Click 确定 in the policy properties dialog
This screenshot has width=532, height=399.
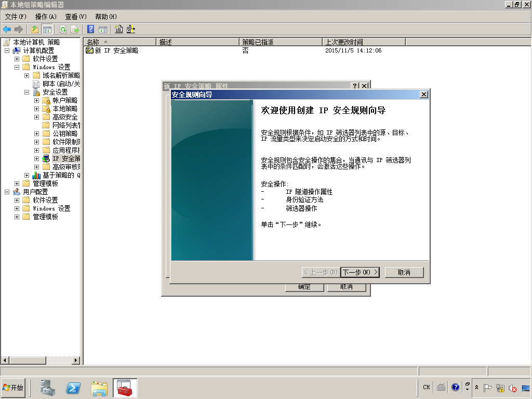(304, 287)
